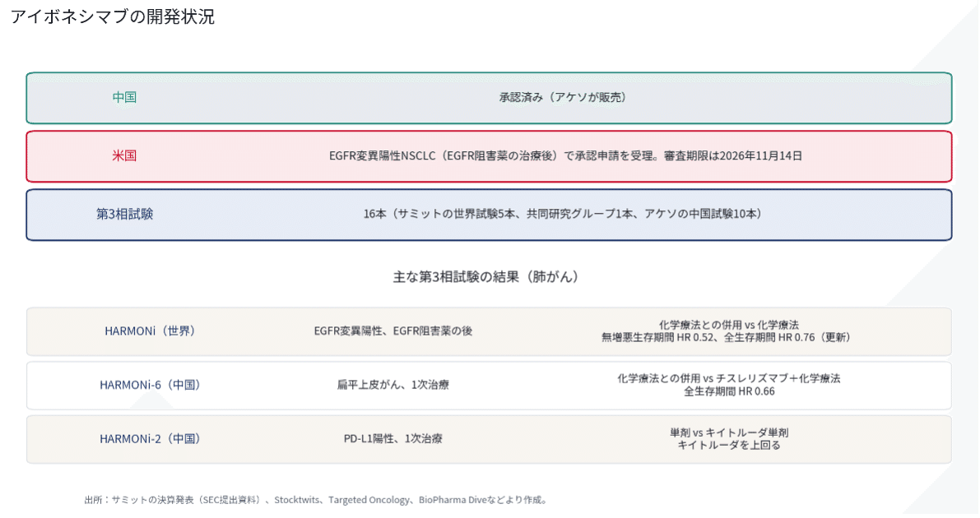Select the 中国 label in the green box
Image resolution: width=980 pixels, height=518 pixels.
(x=124, y=98)
